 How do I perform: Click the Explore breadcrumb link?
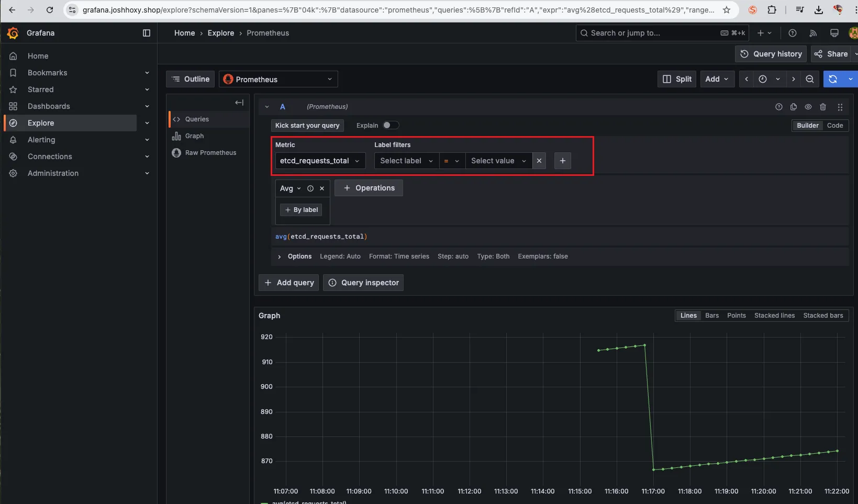221,33
